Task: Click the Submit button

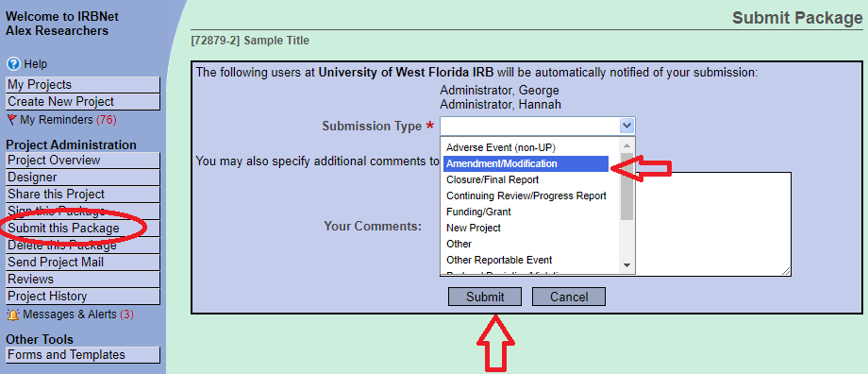Action: coord(485,297)
